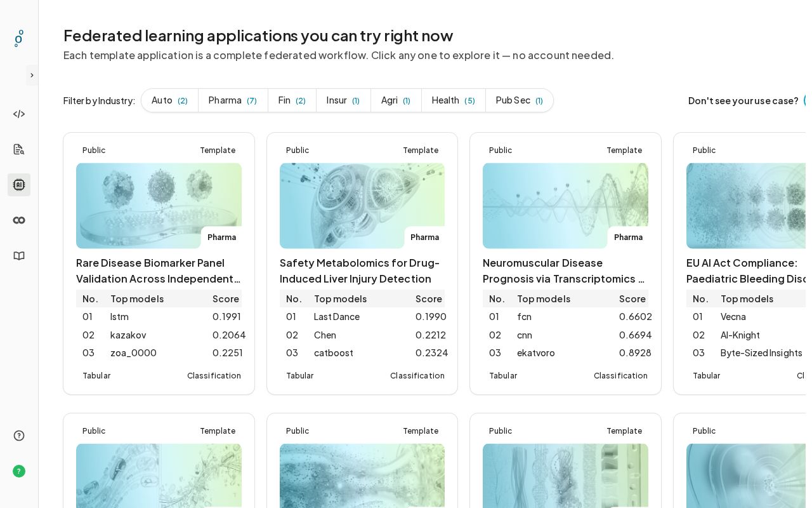Click the gray help question mark icon
This screenshot has height=508, width=812.
coord(19,436)
